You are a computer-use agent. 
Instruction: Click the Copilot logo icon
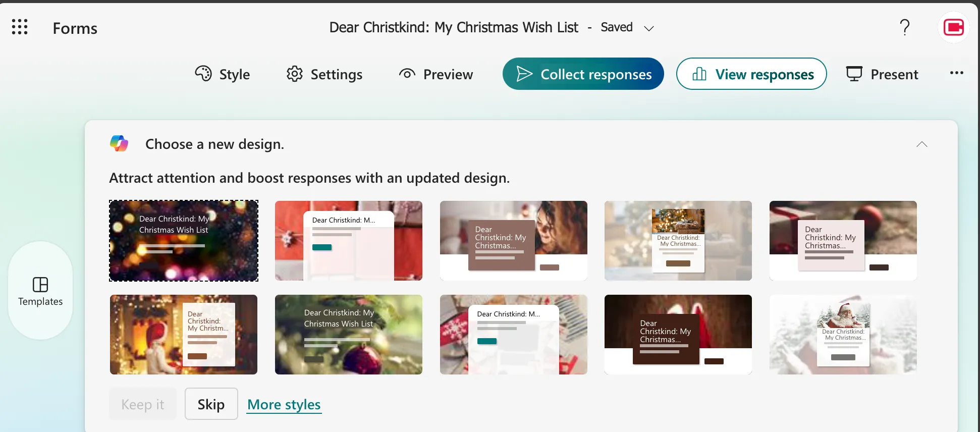click(119, 143)
